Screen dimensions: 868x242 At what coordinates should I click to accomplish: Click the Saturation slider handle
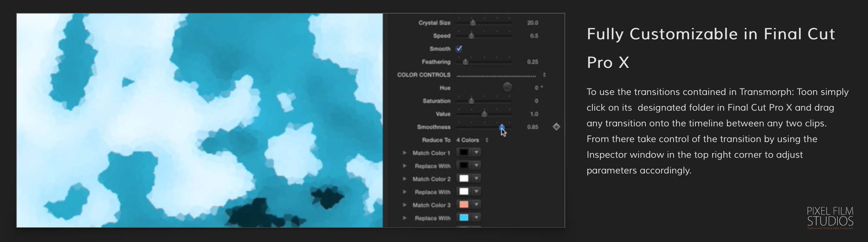tap(471, 101)
